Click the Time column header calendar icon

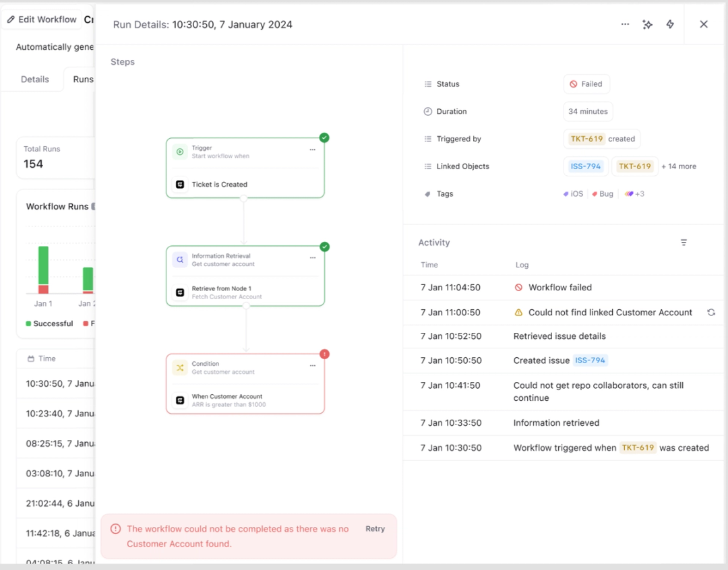click(x=30, y=359)
